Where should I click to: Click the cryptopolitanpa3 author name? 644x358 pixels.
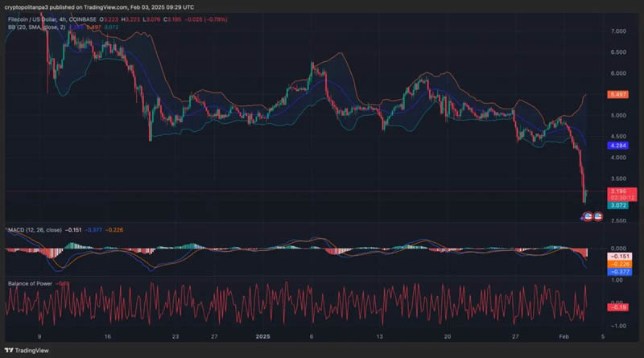coord(32,6)
